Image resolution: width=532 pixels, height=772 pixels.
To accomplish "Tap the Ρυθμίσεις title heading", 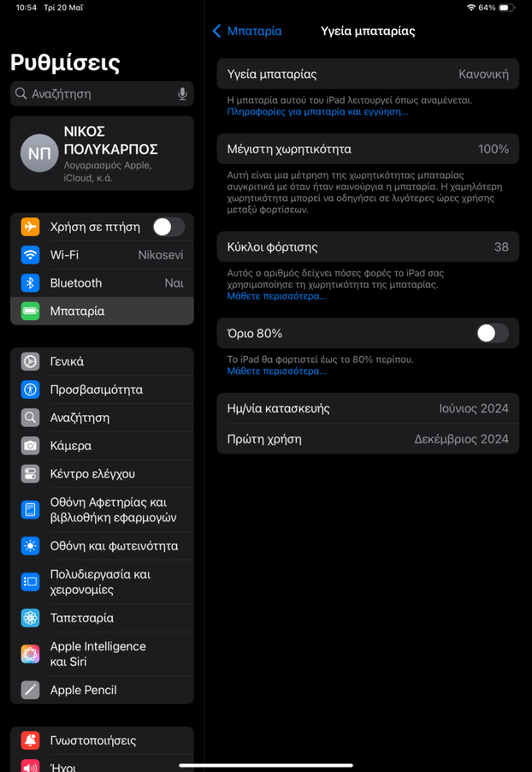I will [x=65, y=63].
